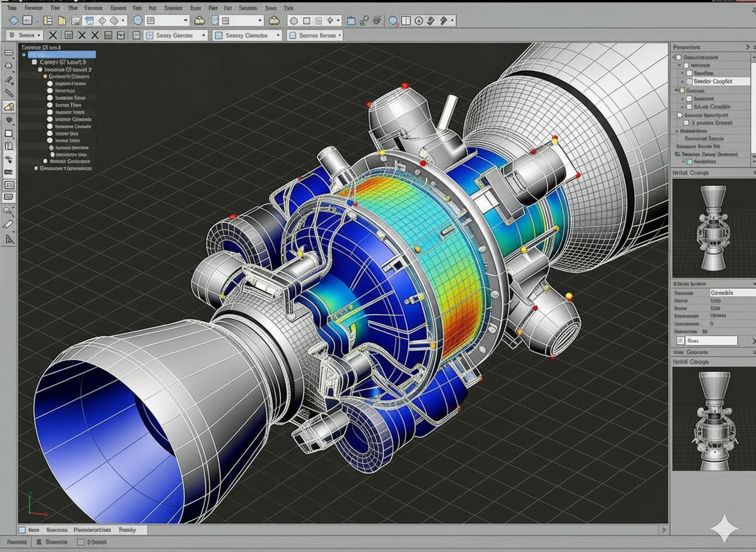Click the yellow page icon in the top toolbar
Image resolution: width=756 pixels, height=552 pixels.
pos(62,20)
